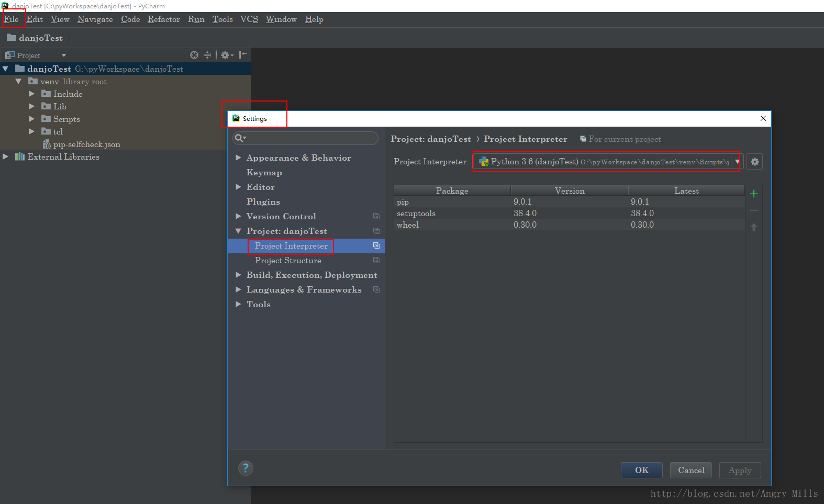
Task: Click inside the Settings search field
Action: tap(305, 138)
